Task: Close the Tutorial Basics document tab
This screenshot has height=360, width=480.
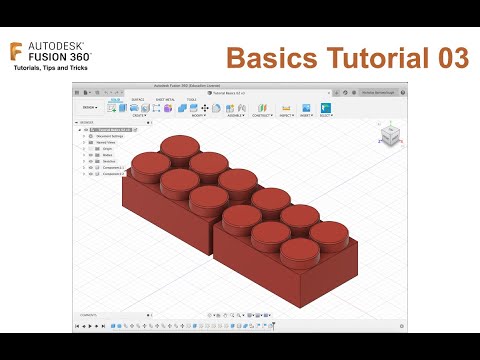Action: [x=329, y=93]
